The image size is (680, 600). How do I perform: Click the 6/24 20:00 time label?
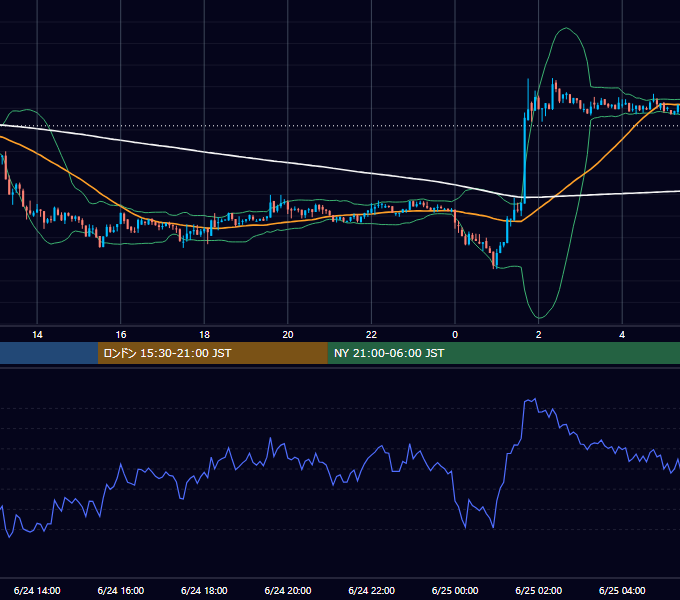click(x=288, y=590)
